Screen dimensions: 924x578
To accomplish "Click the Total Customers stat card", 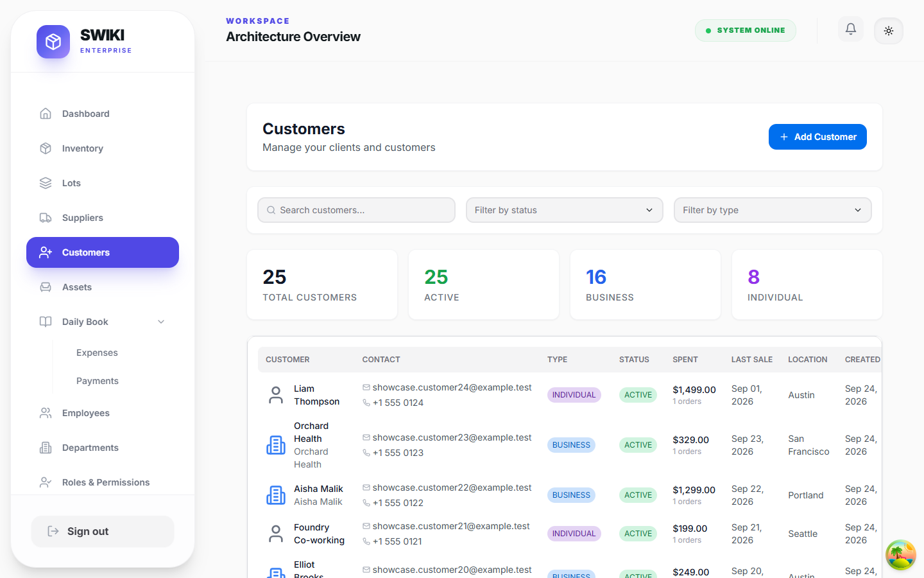I will point(322,285).
